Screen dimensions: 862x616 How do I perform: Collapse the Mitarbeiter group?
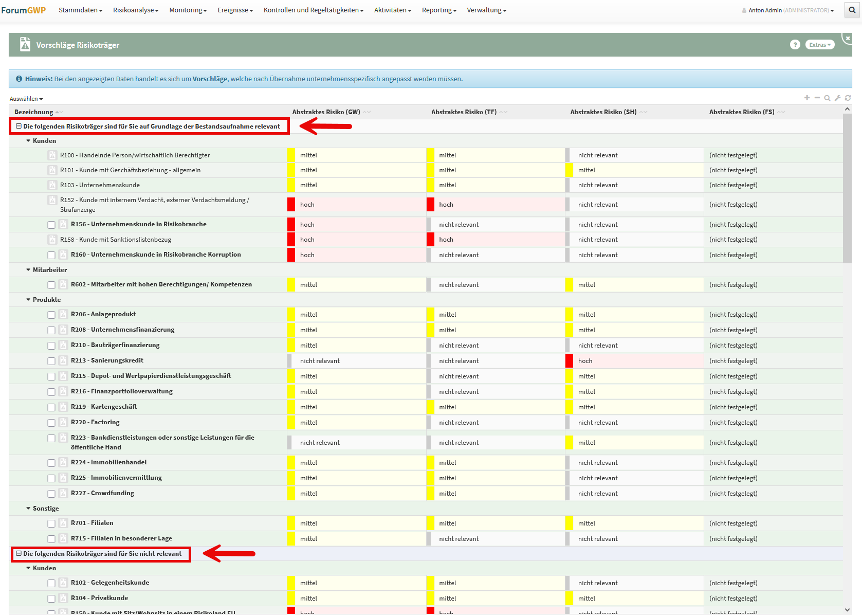[x=28, y=270]
